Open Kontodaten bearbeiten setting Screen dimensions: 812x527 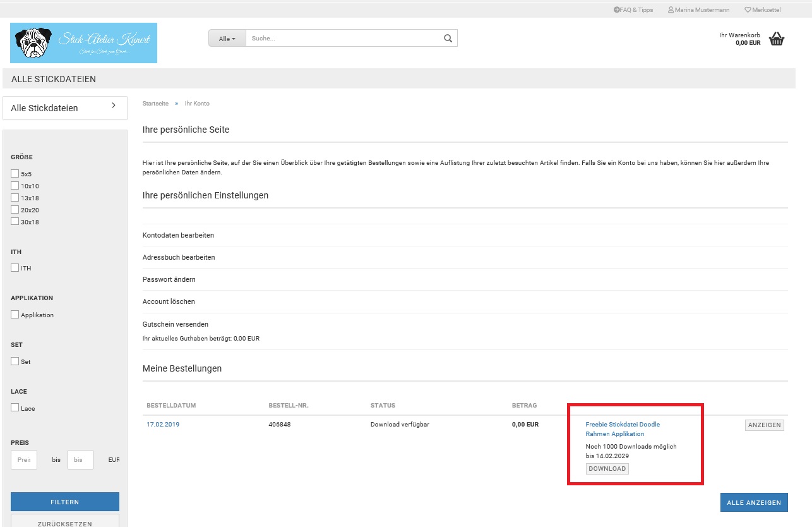coord(178,235)
